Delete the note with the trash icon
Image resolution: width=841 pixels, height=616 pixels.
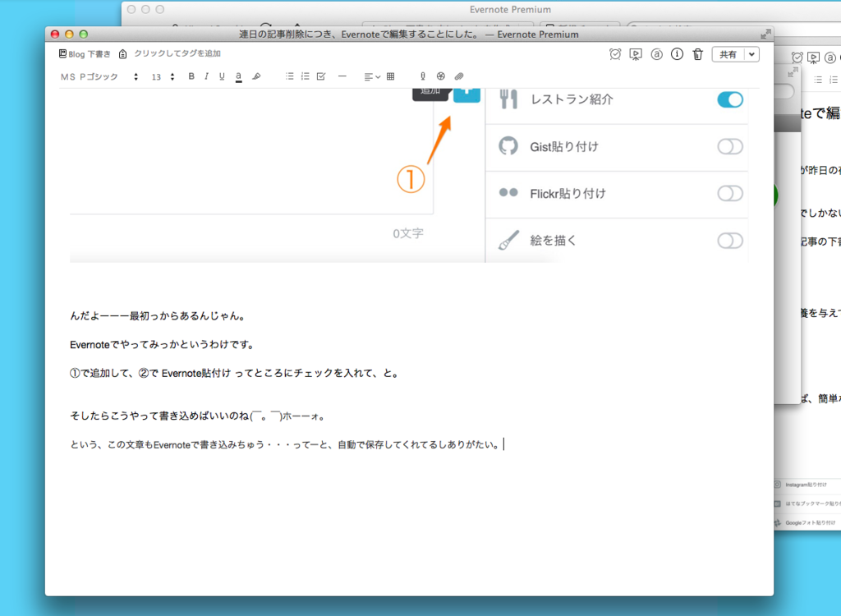[x=697, y=54]
